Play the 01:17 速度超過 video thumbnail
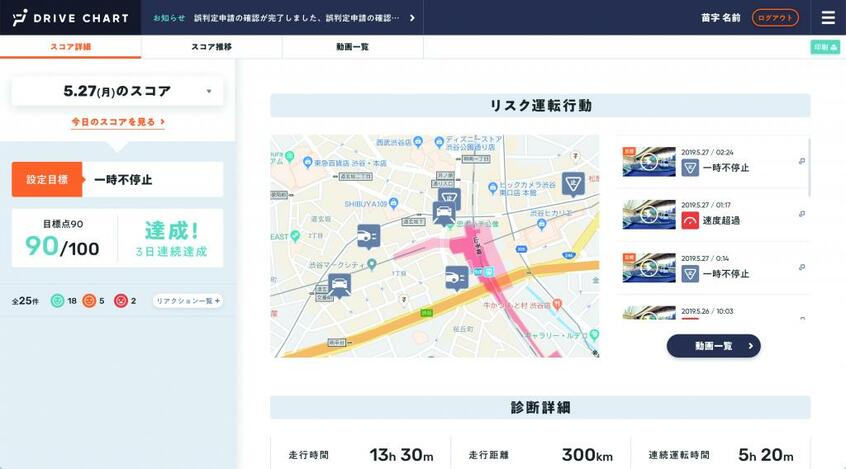The height and width of the screenshot is (469, 846). click(x=649, y=214)
